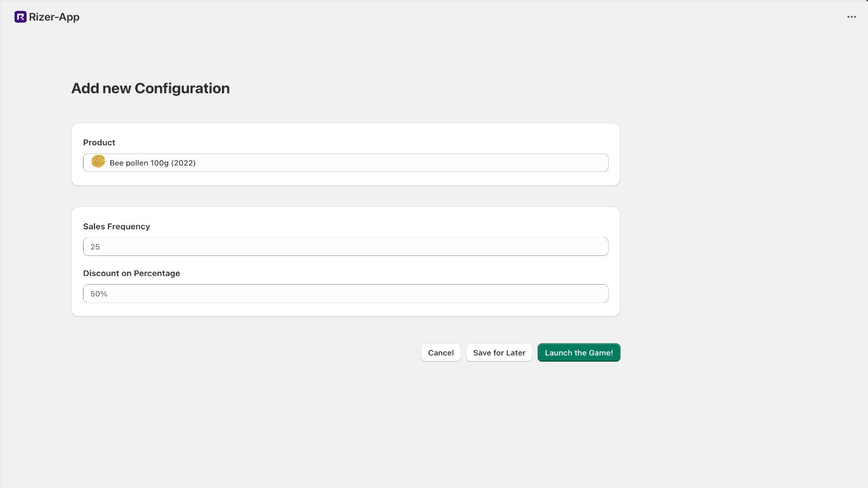Click the Sales Frequency label
Image resolution: width=868 pixels, height=488 pixels.
[117, 226]
